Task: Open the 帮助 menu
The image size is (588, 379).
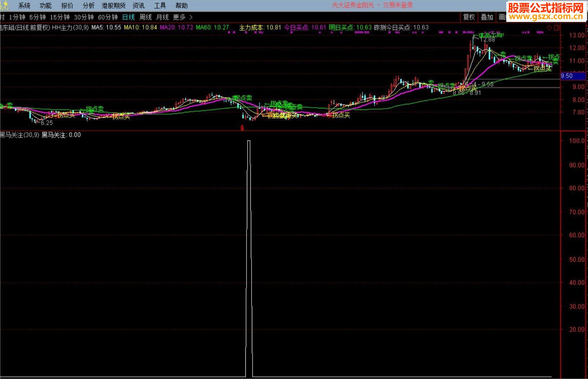Action: 181,6
